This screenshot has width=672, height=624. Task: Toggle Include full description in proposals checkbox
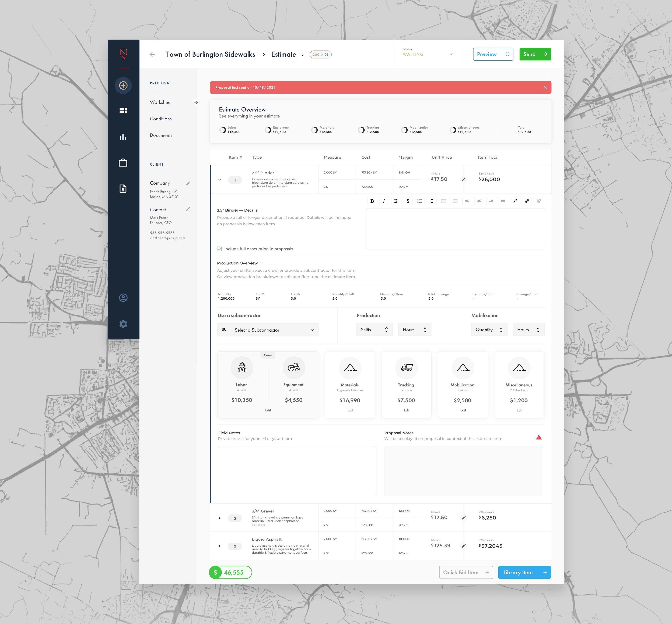pos(219,249)
